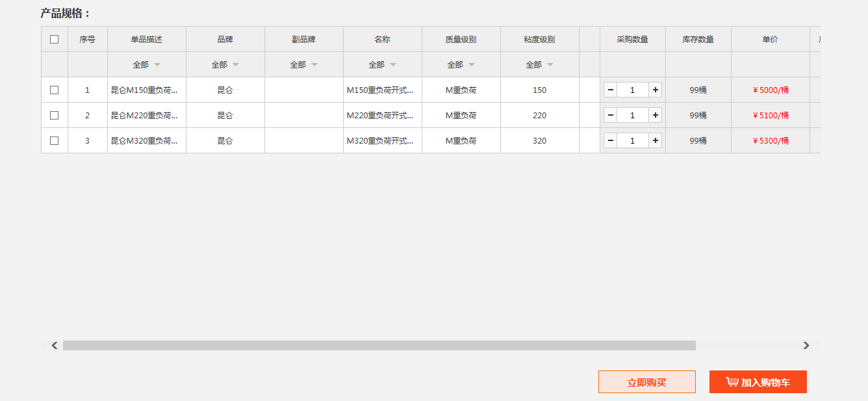Viewport: 868px width, 401px height.
Task: Click the 名称 column header
Action: [383, 39]
